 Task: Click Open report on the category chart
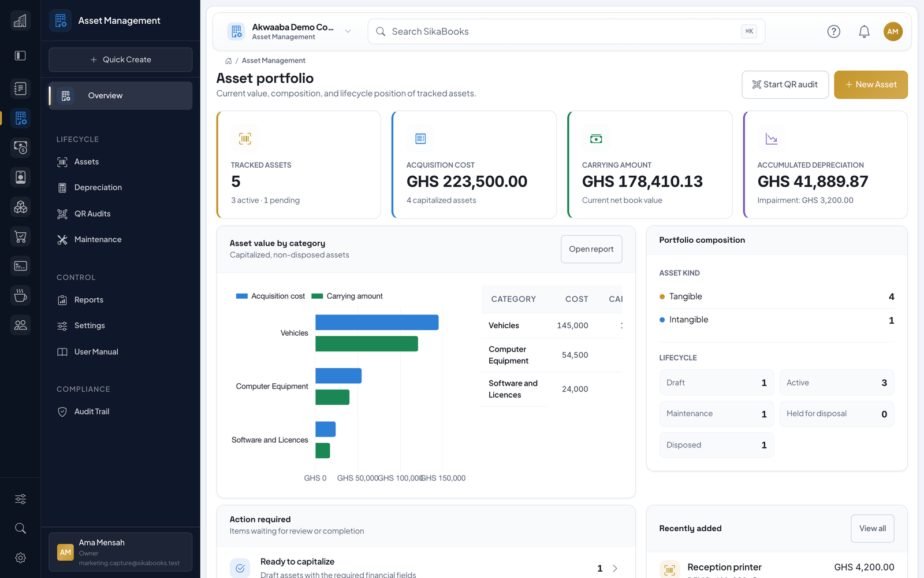591,249
